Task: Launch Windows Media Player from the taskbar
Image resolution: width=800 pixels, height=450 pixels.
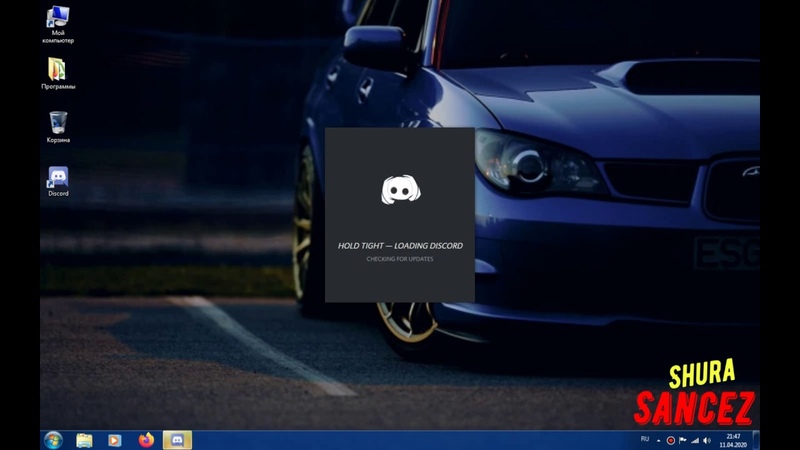Action: point(115,440)
